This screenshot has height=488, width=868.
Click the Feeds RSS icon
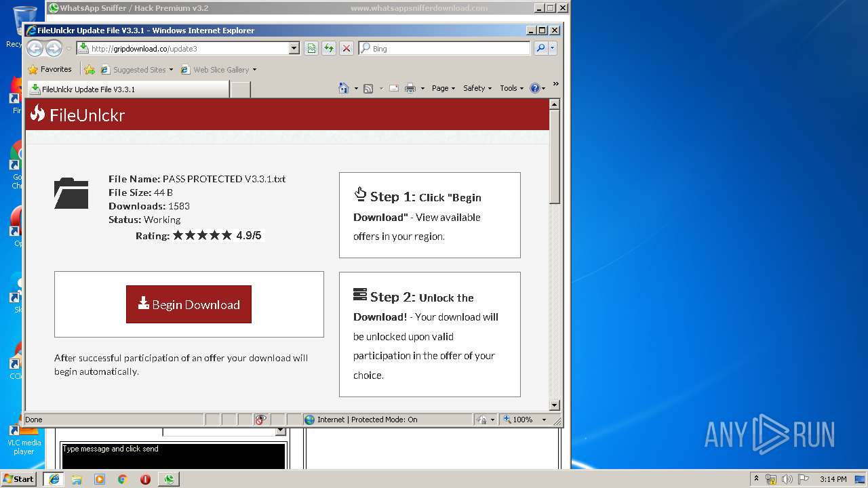click(x=368, y=88)
